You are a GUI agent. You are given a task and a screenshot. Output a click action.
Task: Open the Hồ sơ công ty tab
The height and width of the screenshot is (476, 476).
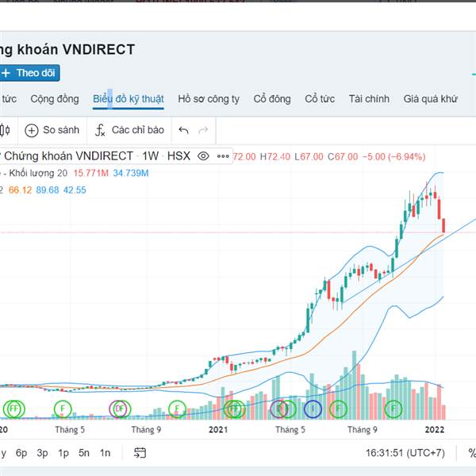209,99
